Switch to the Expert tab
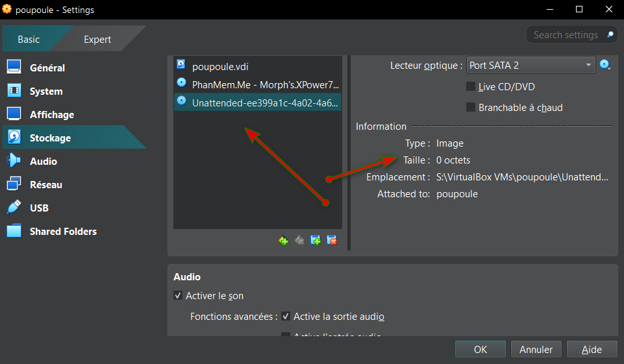 click(97, 40)
